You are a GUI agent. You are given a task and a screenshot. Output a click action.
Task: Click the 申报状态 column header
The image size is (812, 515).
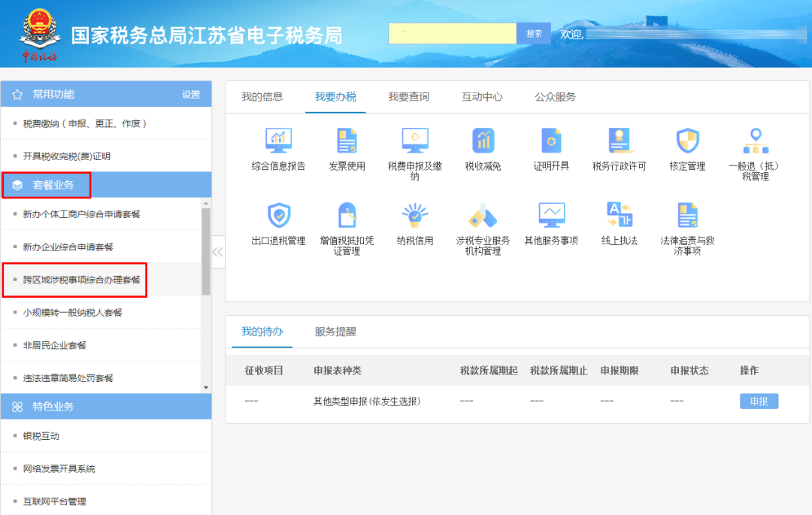click(x=689, y=371)
